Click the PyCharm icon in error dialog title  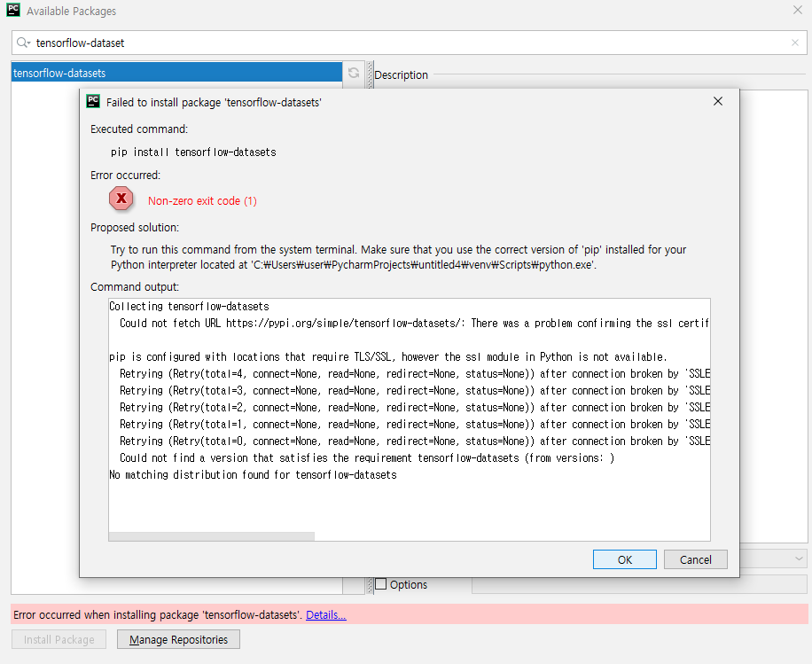pyautogui.click(x=93, y=102)
